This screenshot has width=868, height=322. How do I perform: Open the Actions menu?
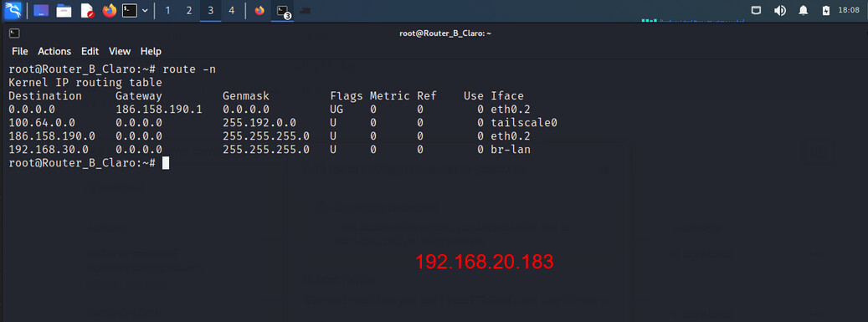click(x=54, y=51)
